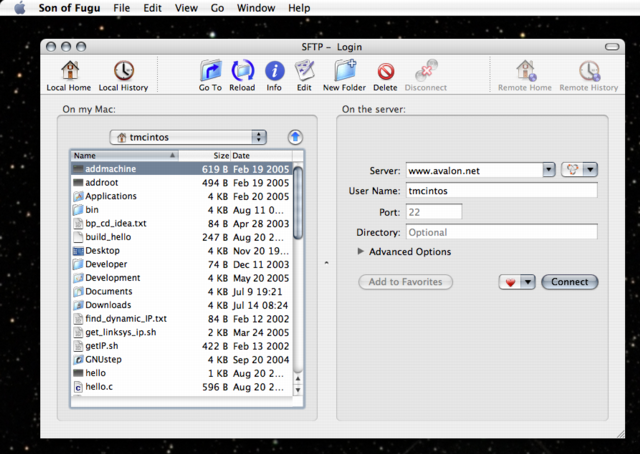Click the bin folder icon
The width and height of the screenshot is (640, 454).
78,210
